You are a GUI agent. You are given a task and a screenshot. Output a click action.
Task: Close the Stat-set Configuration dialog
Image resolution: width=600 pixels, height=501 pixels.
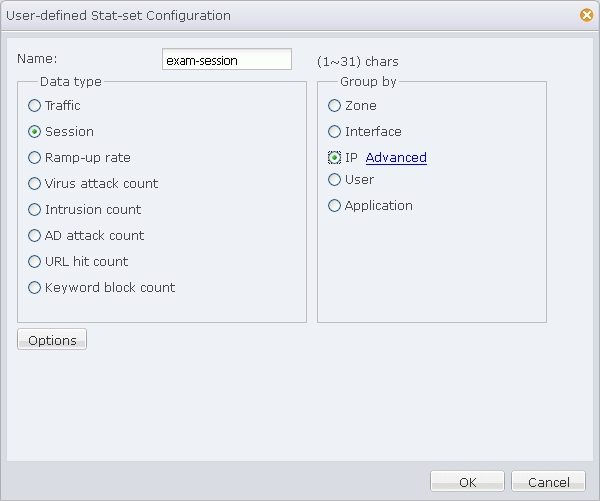pyautogui.click(x=586, y=15)
